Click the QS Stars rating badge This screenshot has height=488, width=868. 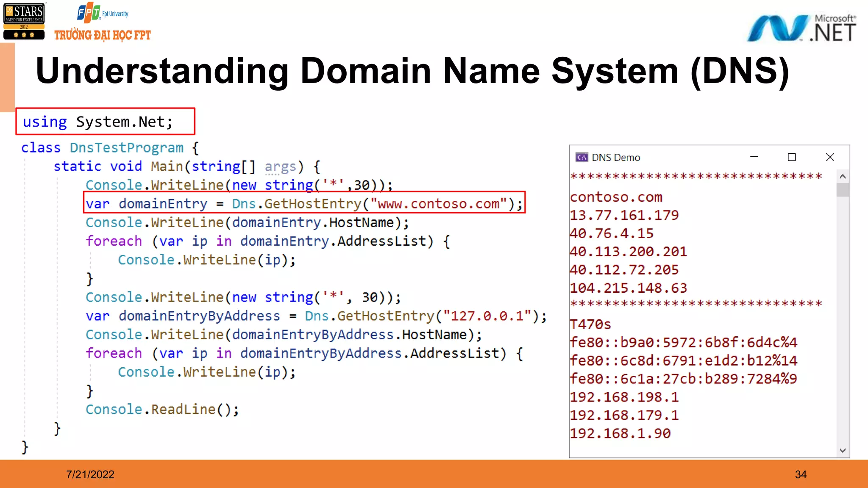click(x=24, y=21)
